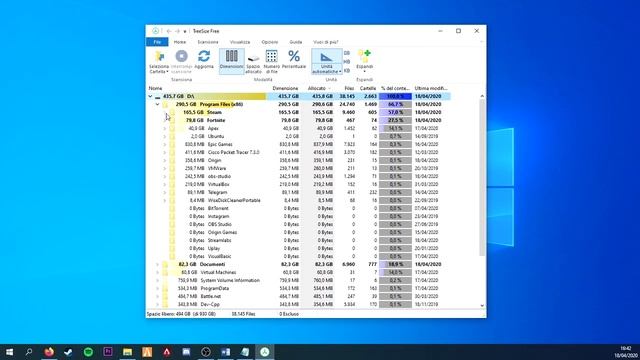Open Word from the taskbar

226,352
